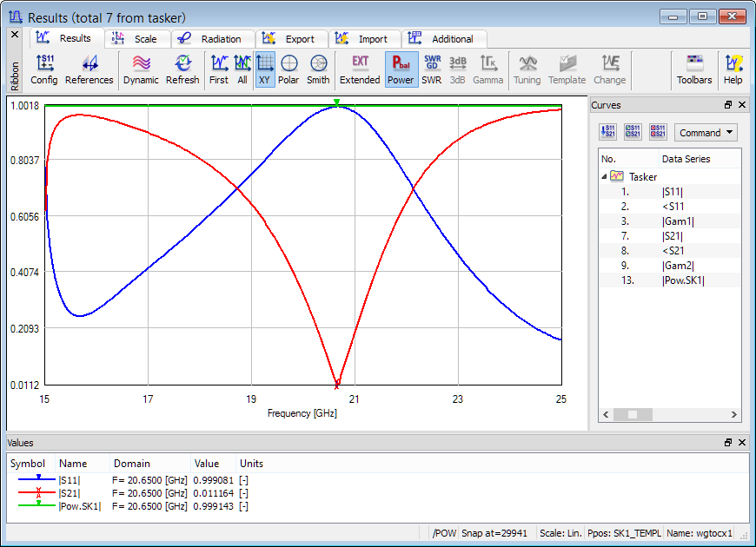The width and height of the screenshot is (756, 547).
Task: Switch to Smith chart view
Action: click(318, 69)
